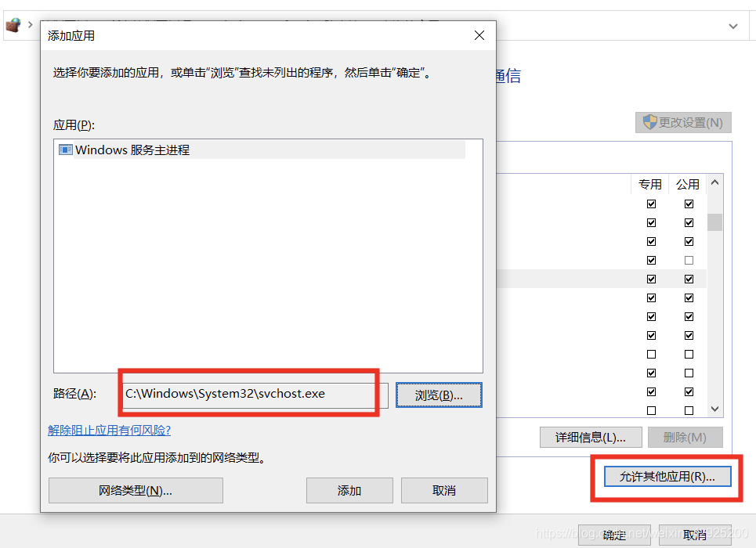Toggle the 公用 checkbox in the highlighted row

click(689, 279)
